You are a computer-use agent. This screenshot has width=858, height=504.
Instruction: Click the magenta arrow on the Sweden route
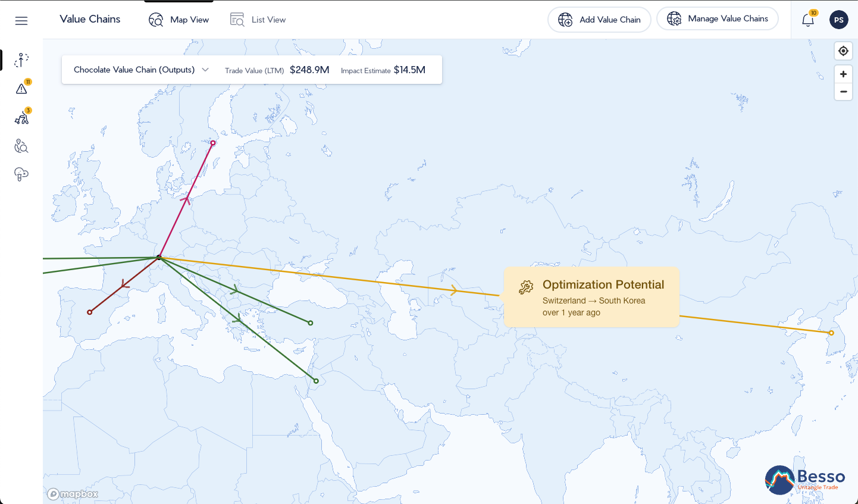187,199
